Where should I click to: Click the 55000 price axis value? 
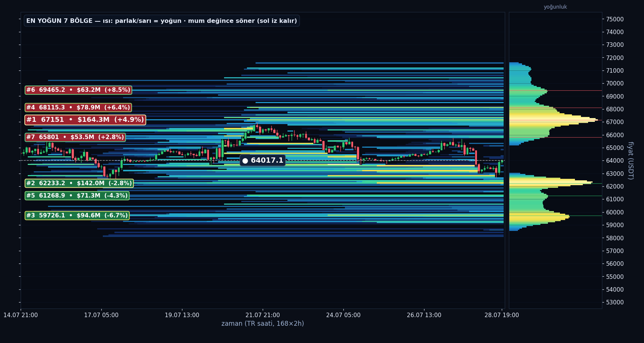pyautogui.click(x=615, y=277)
